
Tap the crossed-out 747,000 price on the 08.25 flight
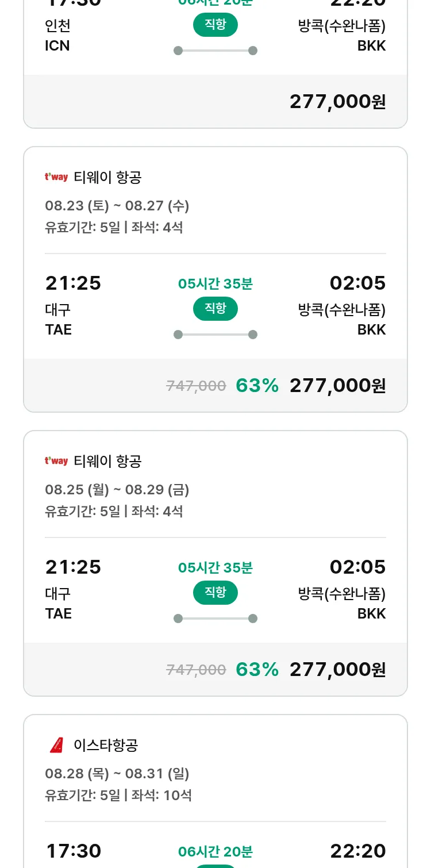tap(196, 670)
